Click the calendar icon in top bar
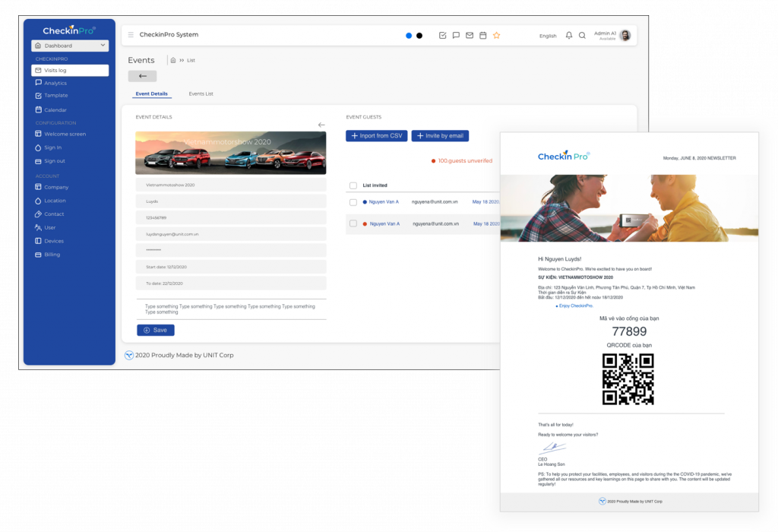The width and height of the screenshot is (778, 532). click(482, 35)
